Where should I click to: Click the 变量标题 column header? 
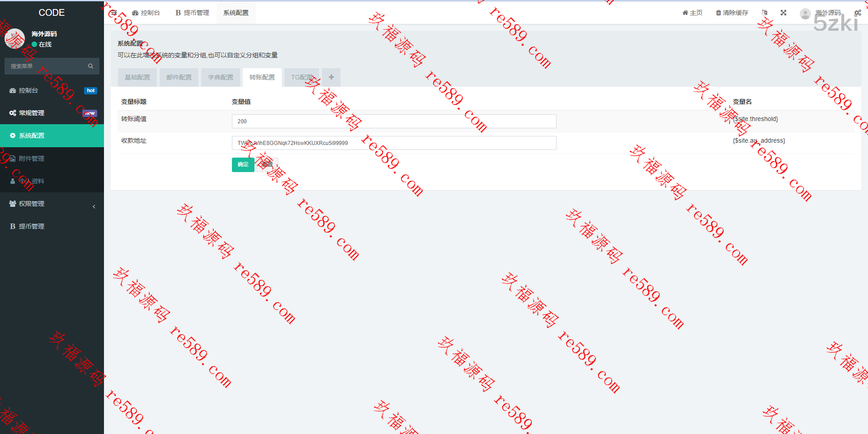point(134,102)
